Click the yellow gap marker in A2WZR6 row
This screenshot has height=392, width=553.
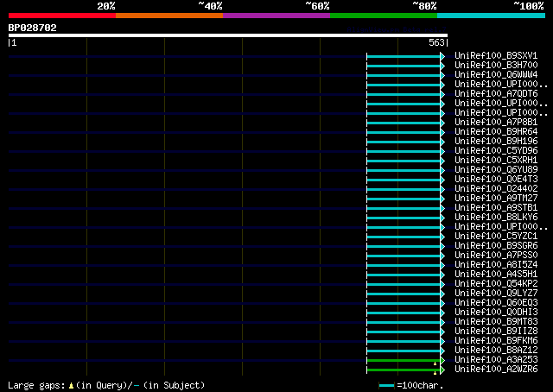point(435,373)
